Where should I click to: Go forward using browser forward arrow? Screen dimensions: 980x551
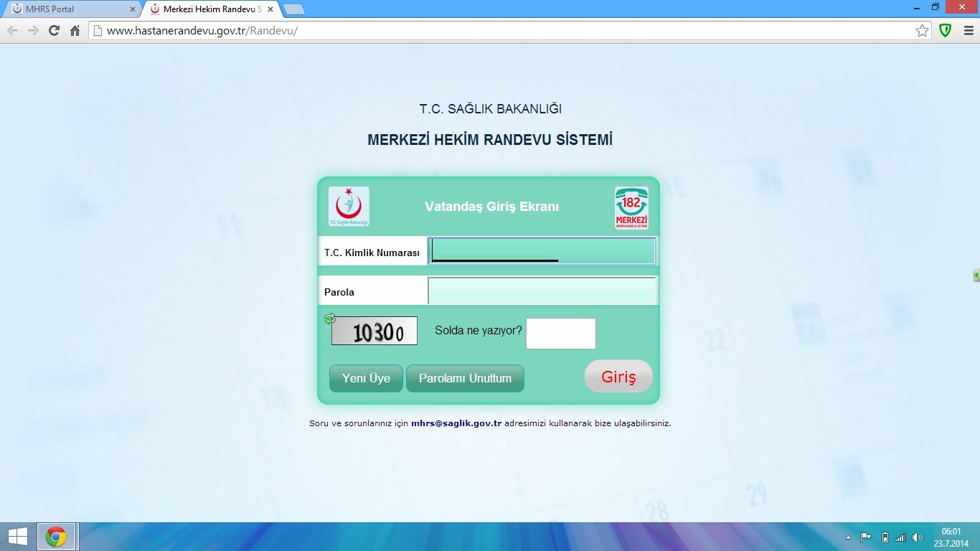click(33, 31)
